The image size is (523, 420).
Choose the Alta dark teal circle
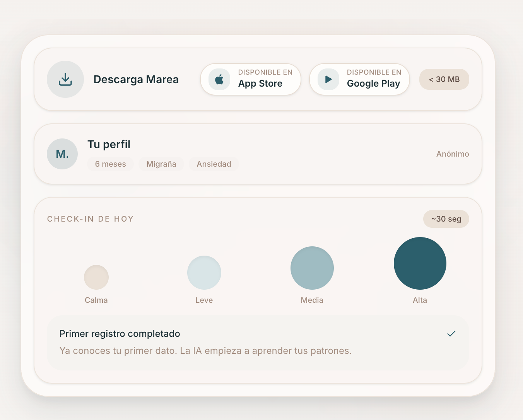click(420, 263)
